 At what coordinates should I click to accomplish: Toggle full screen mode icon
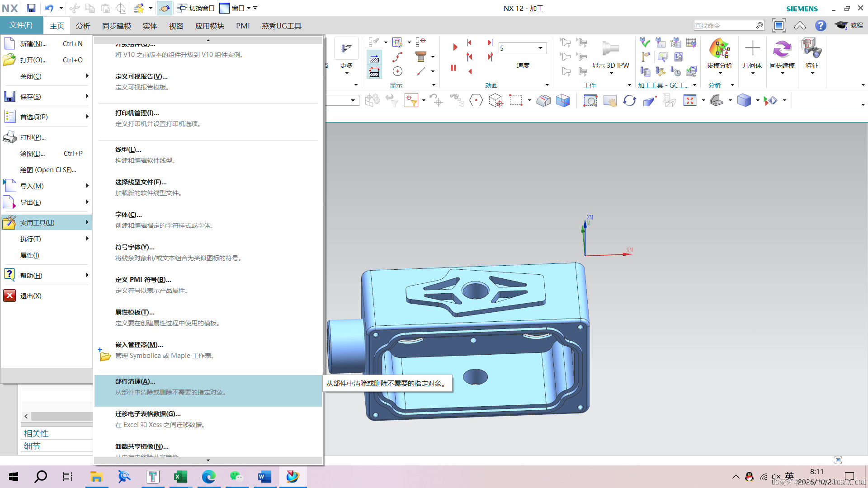778,26
